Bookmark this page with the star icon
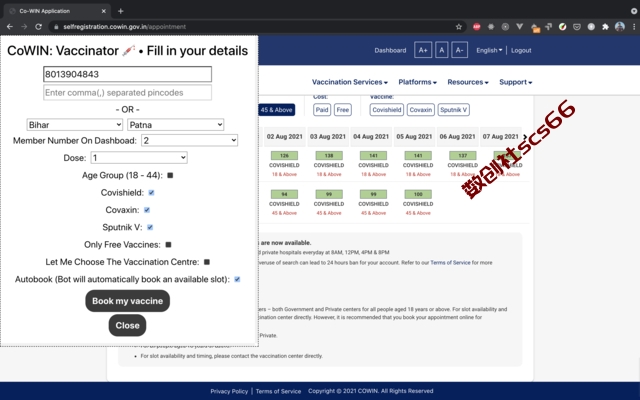 point(459,27)
